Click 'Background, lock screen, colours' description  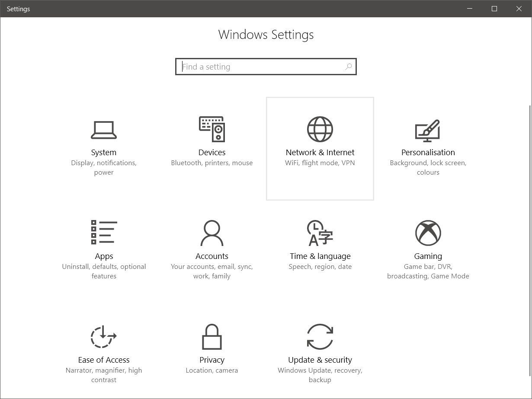[x=428, y=168]
